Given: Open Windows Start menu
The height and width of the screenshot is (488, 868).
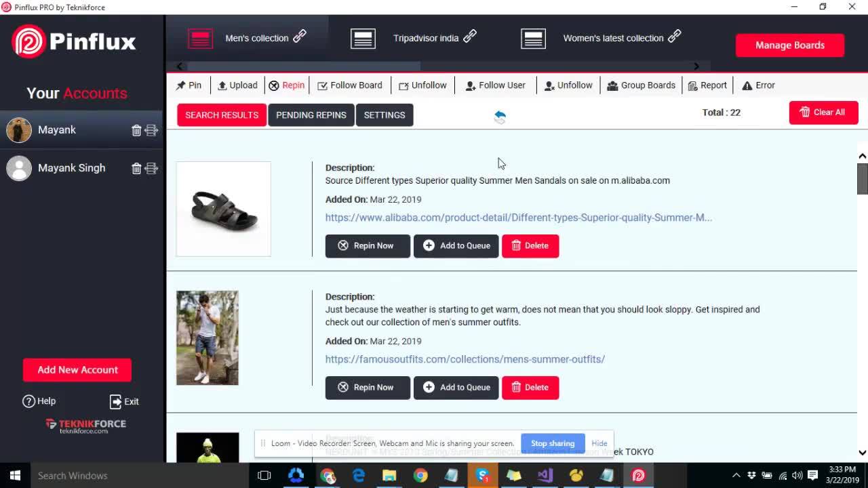Looking at the screenshot, I should coord(15,476).
